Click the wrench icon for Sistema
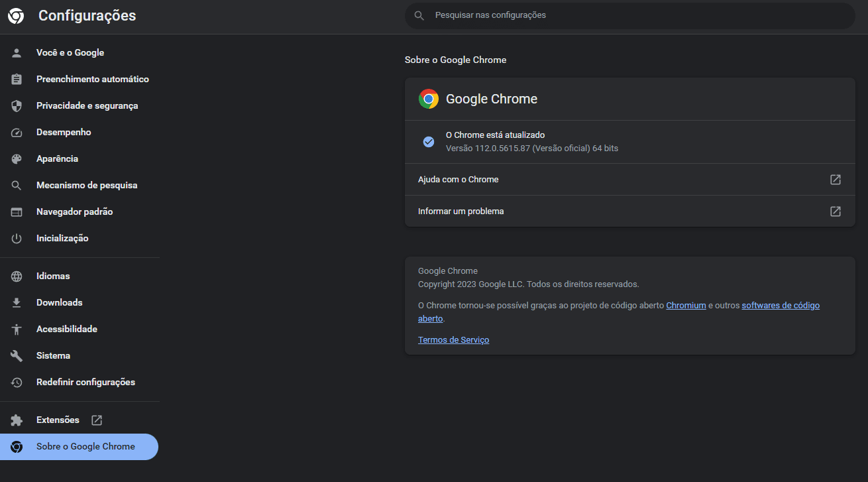Viewport: 868px width, 482px height. tap(17, 356)
